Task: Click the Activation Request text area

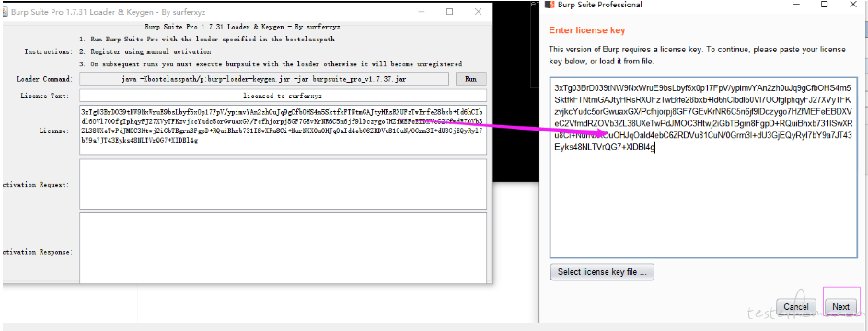Action: [x=283, y=184]
